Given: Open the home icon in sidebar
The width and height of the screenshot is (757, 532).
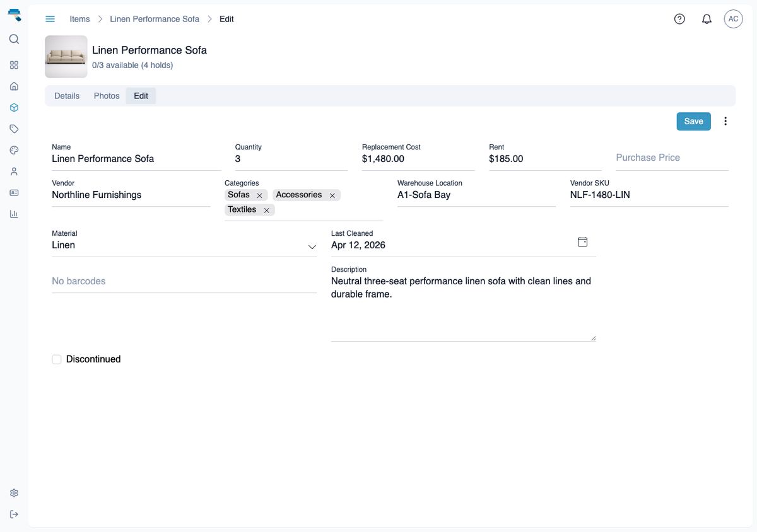Looking at the screenshot, I should 14,86.
